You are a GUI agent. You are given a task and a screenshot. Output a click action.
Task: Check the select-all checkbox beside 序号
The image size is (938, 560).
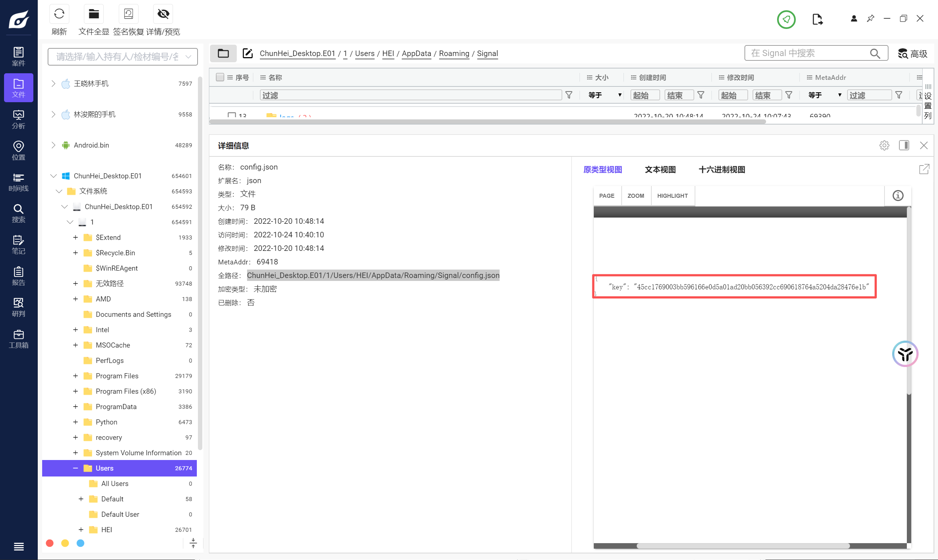(x=220, y=77)
